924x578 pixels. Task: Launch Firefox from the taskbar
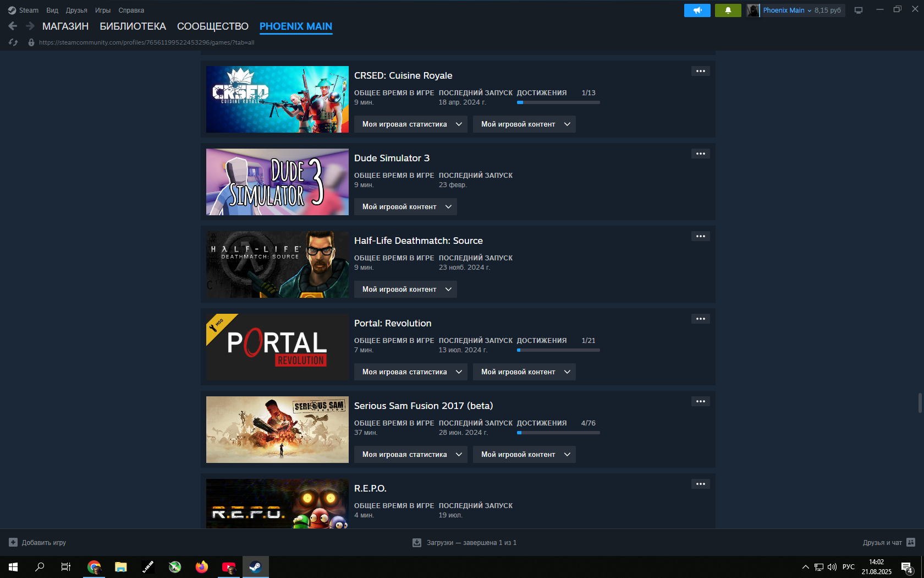[202, 567]
